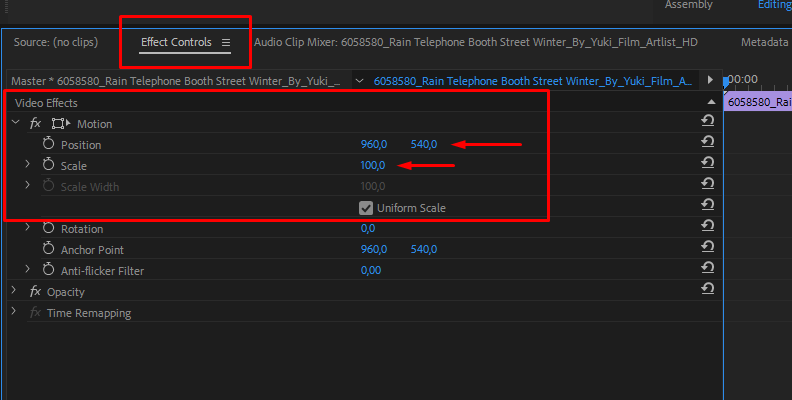The height and width of the screenshot is (400, 792).
Task: Click the Anchor Point Y value 540,0
Action: click(424, 249)
